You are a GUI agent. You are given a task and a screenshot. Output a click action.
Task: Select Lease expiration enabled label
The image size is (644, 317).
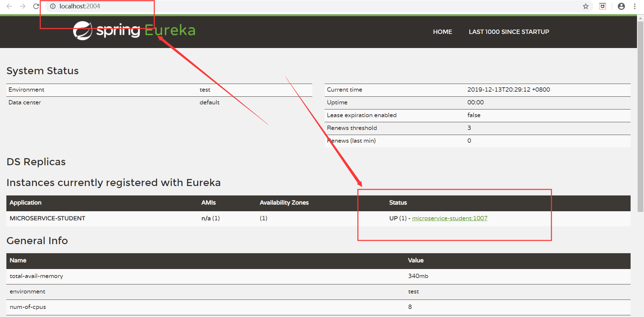click(362, 115)
